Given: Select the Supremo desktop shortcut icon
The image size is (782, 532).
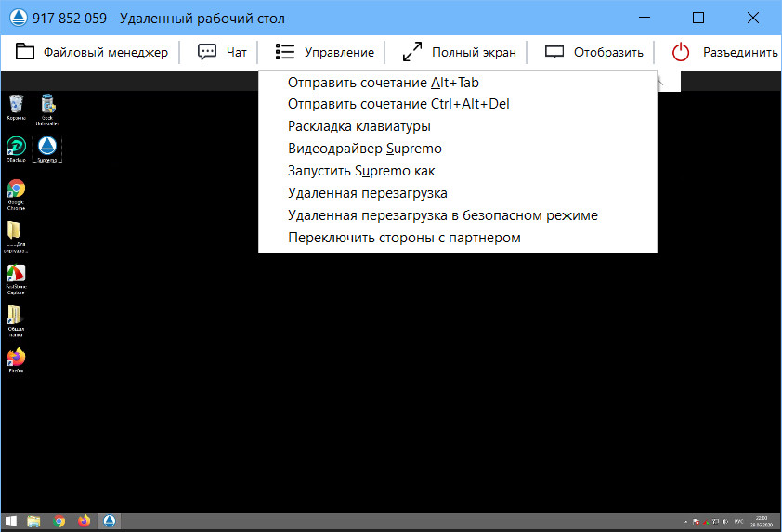Looking at the screenshot, I should [x=47, y=149].
